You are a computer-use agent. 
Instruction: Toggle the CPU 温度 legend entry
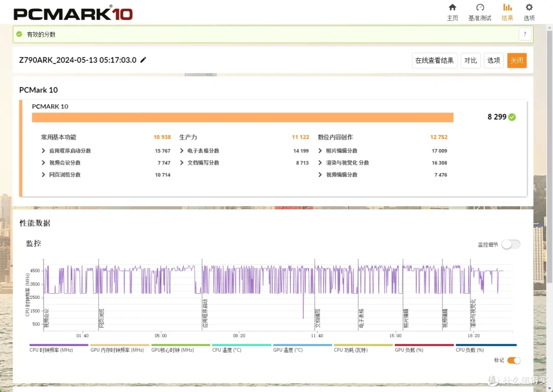227,350
